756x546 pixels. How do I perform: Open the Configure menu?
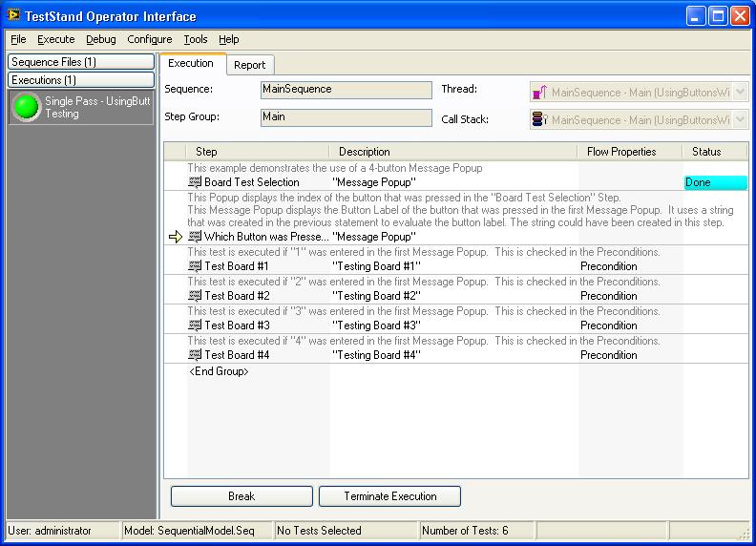[x=150, y=39]
